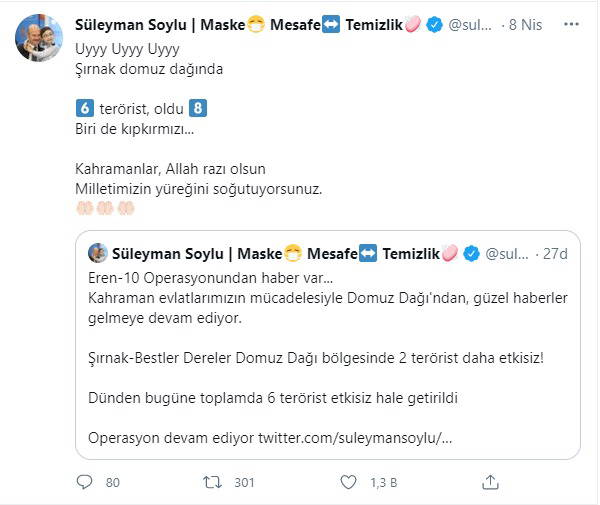Open the small avatar in the quoted tweet
The width and height of the screenshot is (600, 505).
coord(98,253)
